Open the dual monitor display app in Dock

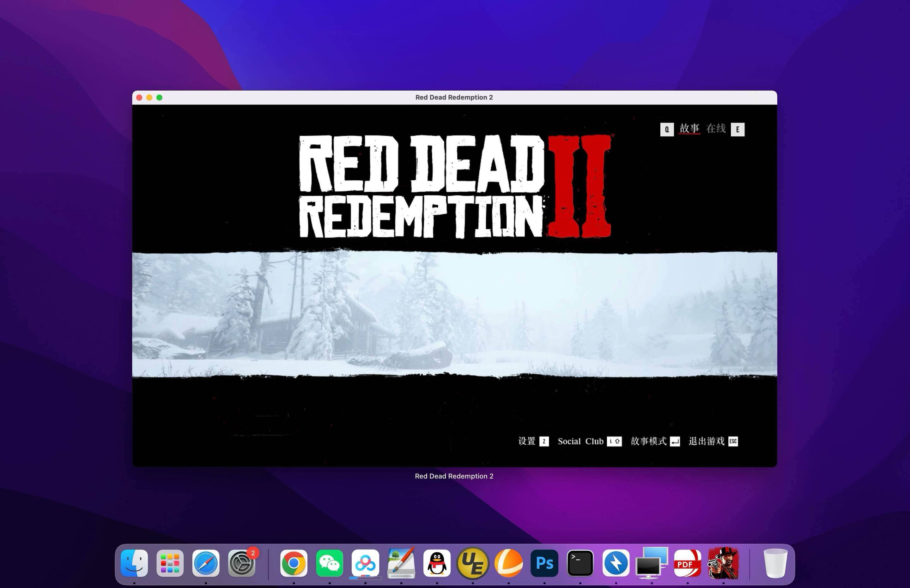pos(652,563)
